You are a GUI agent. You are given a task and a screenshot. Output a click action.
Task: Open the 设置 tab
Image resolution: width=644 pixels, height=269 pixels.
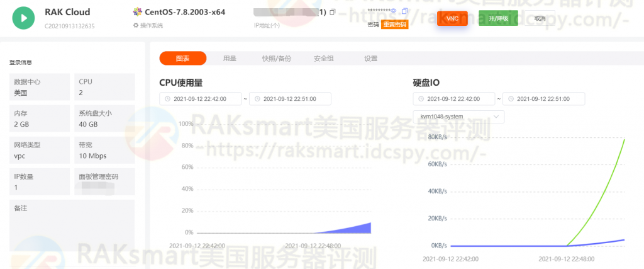click(x=370, y=59)
